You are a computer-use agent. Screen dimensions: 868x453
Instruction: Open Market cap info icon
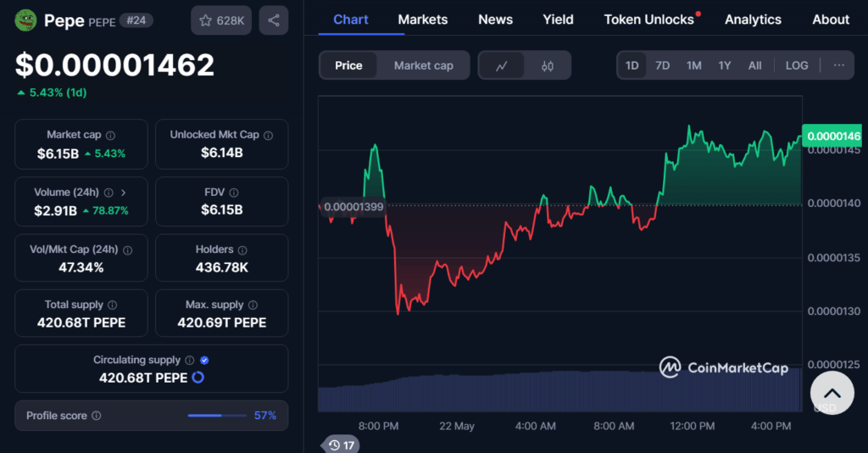pyautogui.click(x=111, y=135)
